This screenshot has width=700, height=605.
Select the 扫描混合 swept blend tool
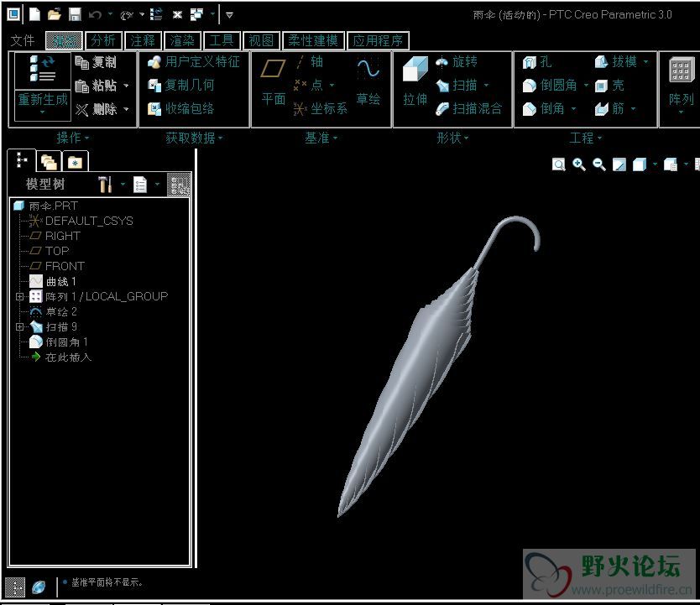coord(468,108)
